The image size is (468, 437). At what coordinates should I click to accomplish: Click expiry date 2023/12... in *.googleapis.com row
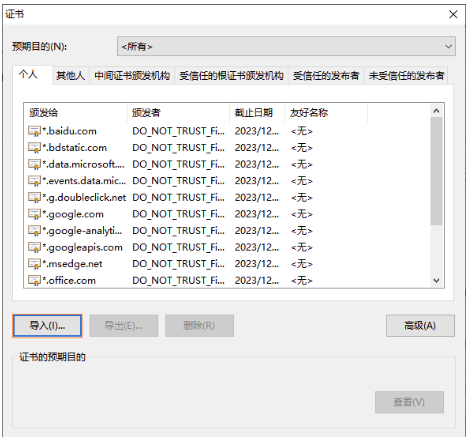click(257, 247)
